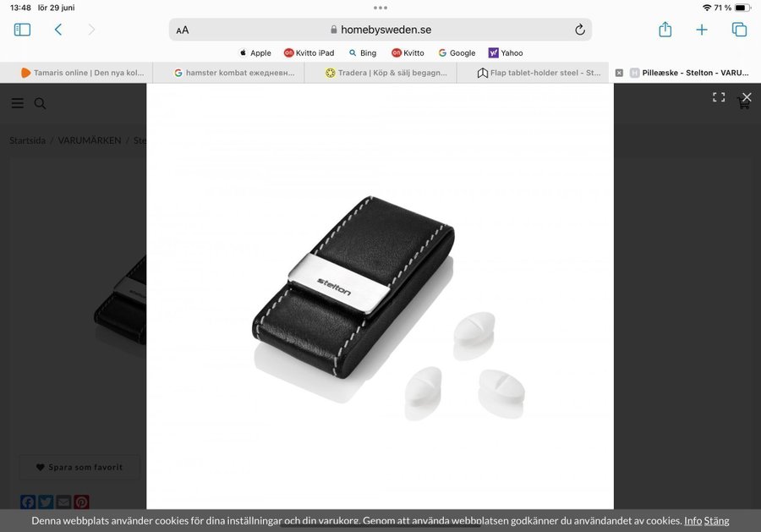Open the hamburger menu on the site
761x532 pixels.
tap(17, 103)
